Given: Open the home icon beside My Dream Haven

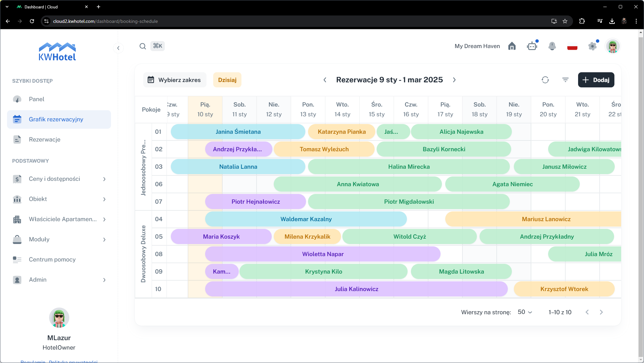Looking at the screenshot, I should pos(512,46).
